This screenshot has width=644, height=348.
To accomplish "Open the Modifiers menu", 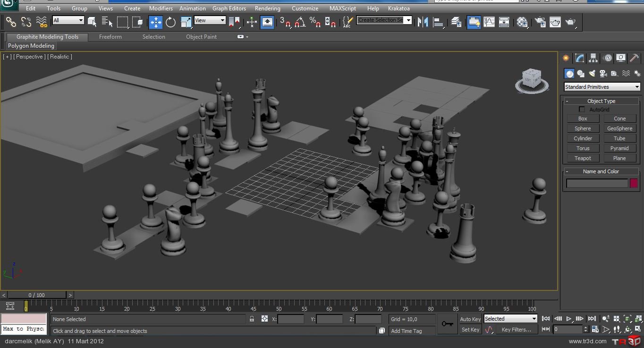I will [161, 8].
